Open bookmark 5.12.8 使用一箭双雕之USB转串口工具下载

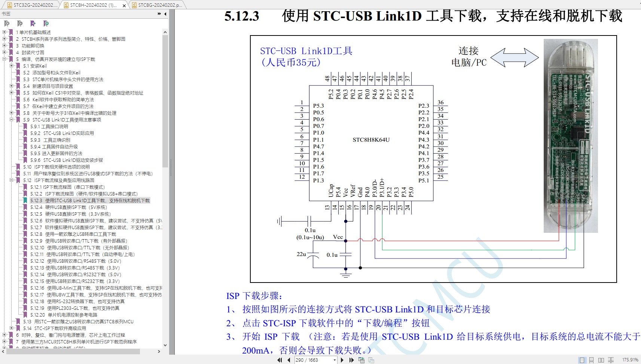pos(73,234)
